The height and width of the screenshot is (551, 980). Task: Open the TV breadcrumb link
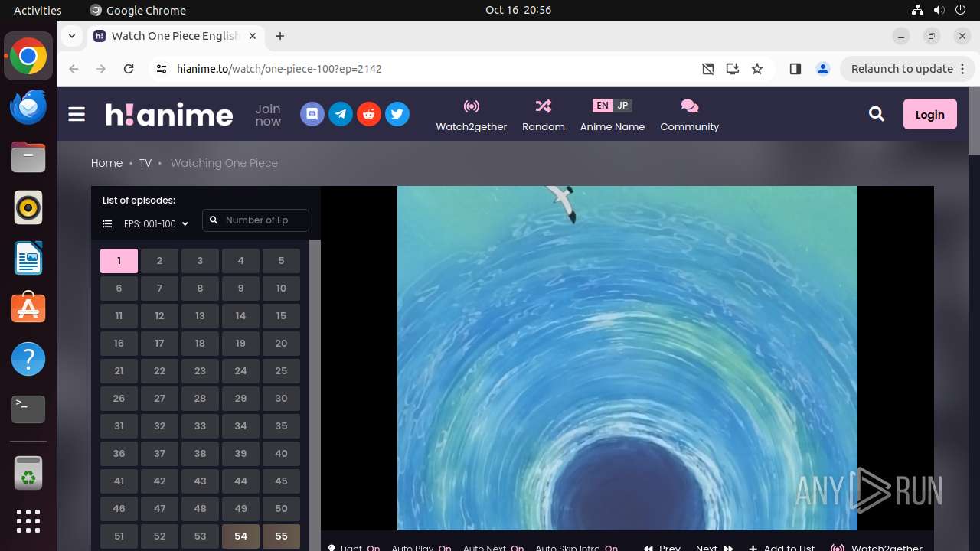click(145, 163)
